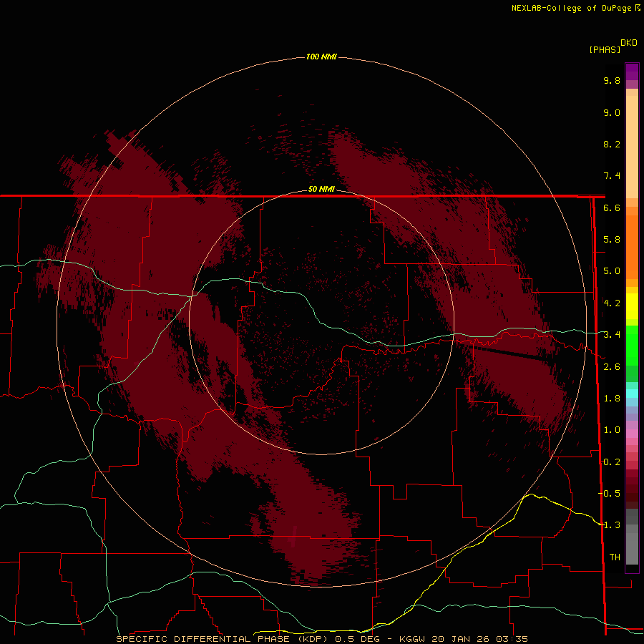Viewport: 644px width, 644px height.
Task: Click the [PHAS] units label
Action: (x=605, y=49)
